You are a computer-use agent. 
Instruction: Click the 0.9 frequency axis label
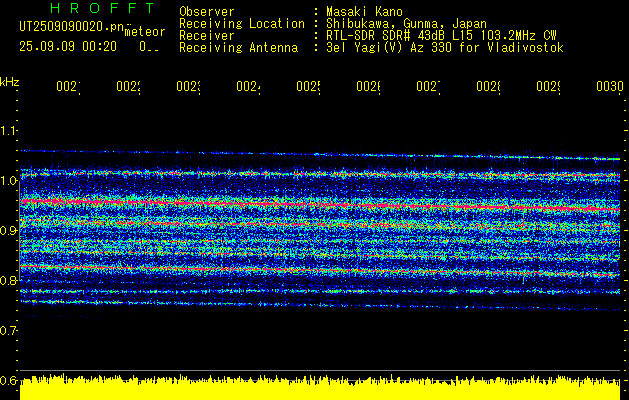pyautogui.click(x=8, y=230)
